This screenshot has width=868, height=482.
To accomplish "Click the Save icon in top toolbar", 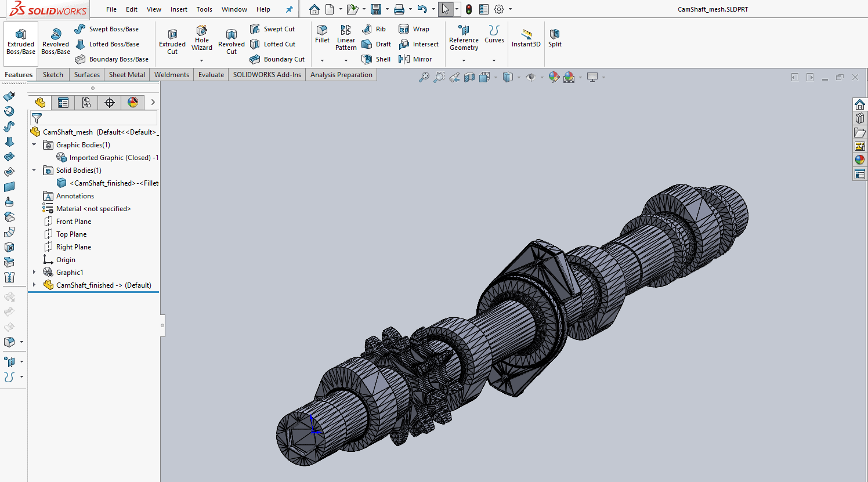I will coord(375,9).
